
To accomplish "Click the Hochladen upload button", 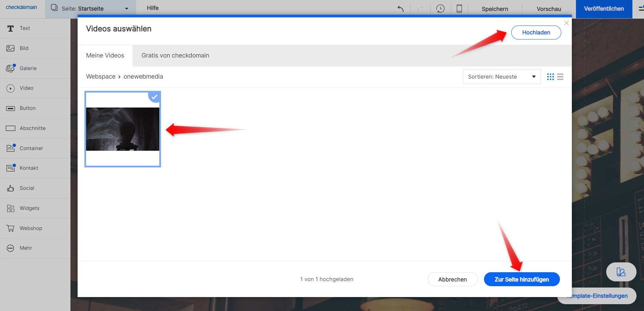I will [536, 33].
